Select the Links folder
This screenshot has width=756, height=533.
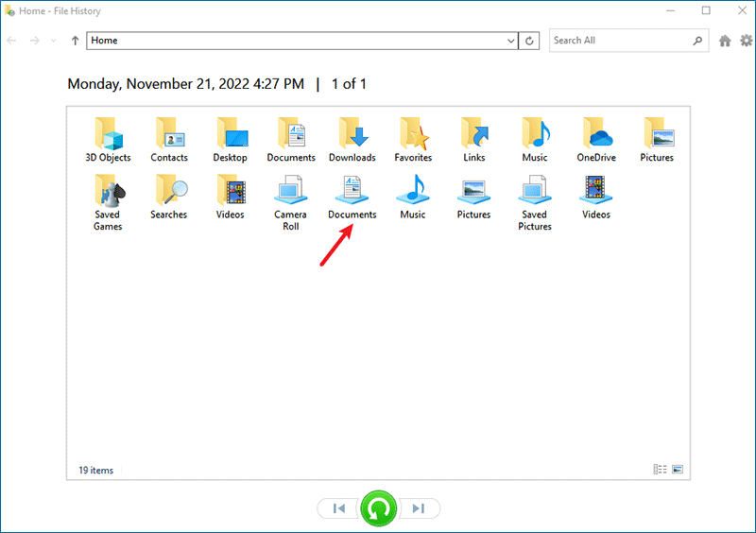474,140
